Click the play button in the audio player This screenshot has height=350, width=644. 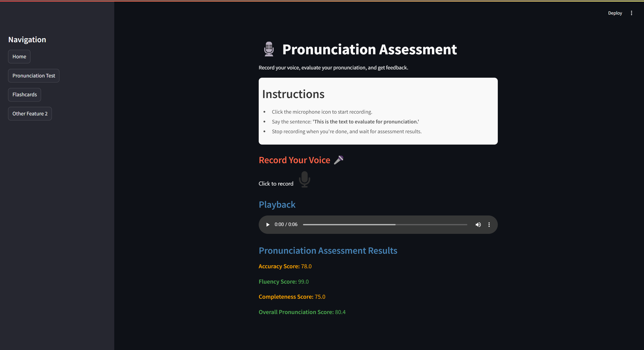click(x=268, y=224)
